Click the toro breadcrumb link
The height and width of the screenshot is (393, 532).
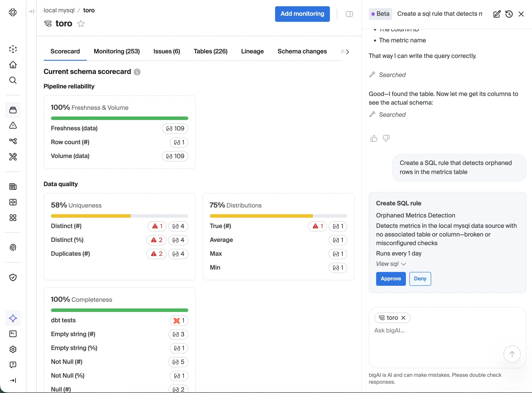(x=89, y=10)
